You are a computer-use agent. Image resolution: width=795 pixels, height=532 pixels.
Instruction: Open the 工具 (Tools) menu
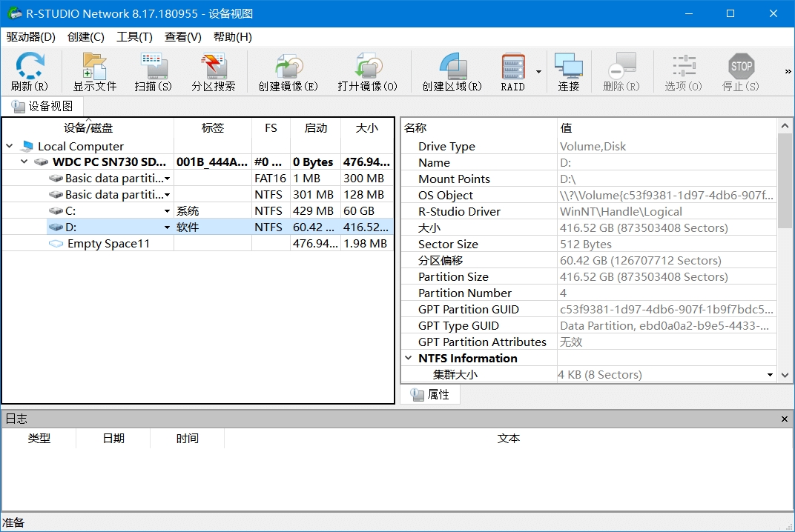135,37
